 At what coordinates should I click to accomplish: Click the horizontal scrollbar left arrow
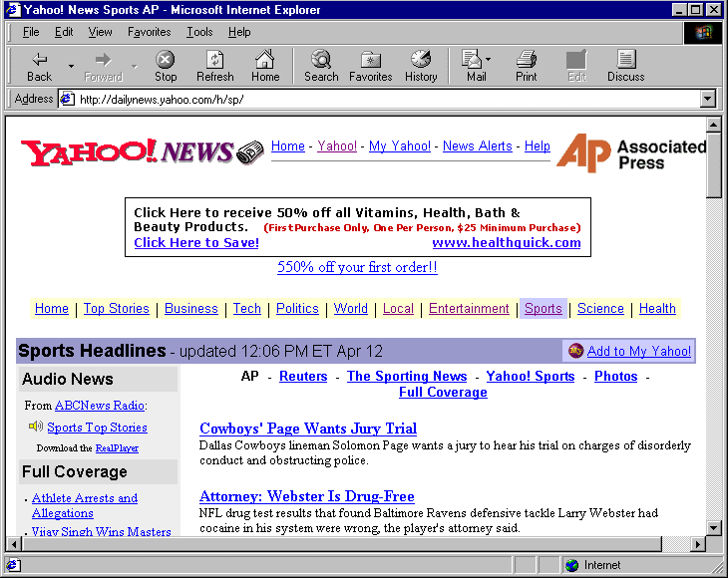14,544
